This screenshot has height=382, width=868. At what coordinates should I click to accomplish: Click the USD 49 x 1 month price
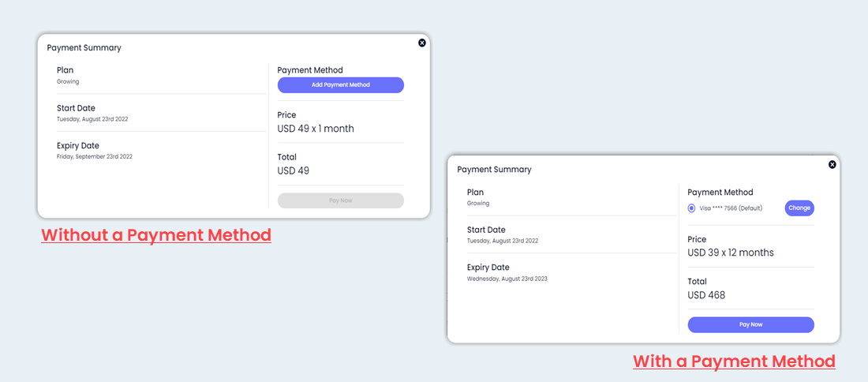(x=316, y=129)
